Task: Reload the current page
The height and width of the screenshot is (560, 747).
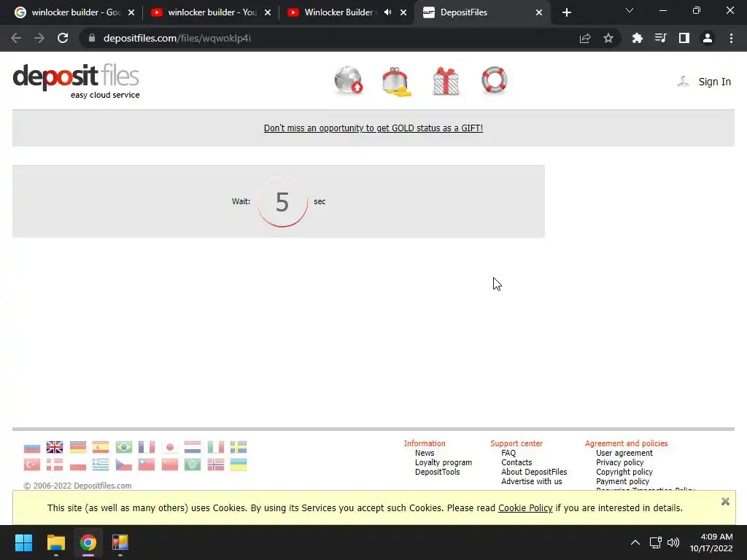Action: [x=63, y=38]
